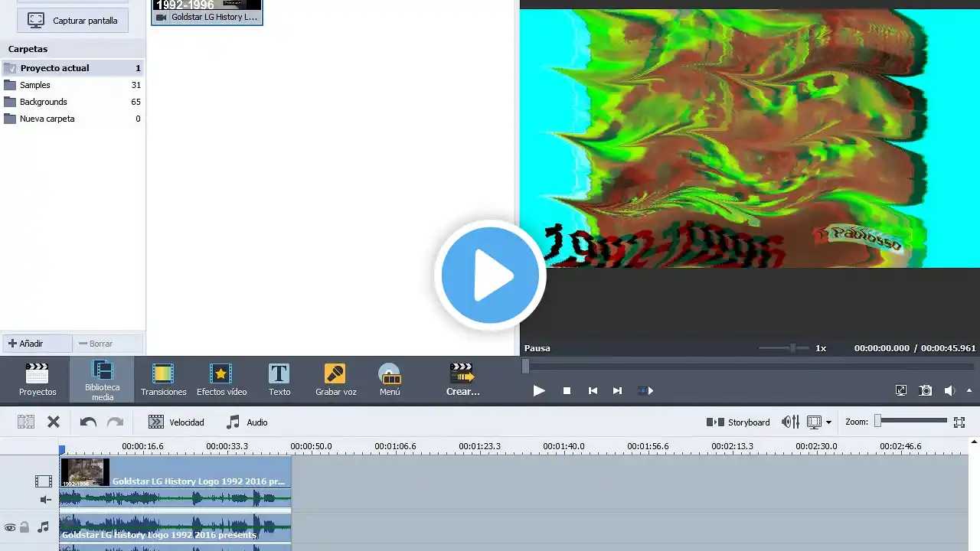Click Crear... to produce the movie

462,380
